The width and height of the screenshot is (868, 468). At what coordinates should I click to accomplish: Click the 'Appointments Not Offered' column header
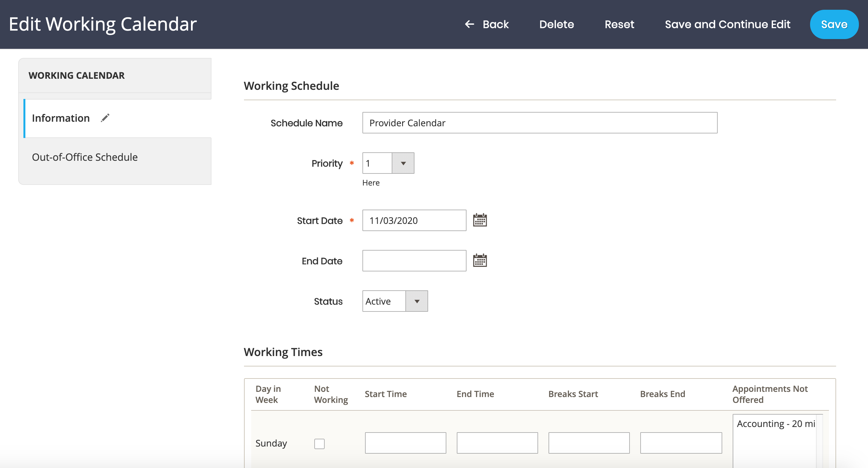pyautogui.click(x=770, y=394)
